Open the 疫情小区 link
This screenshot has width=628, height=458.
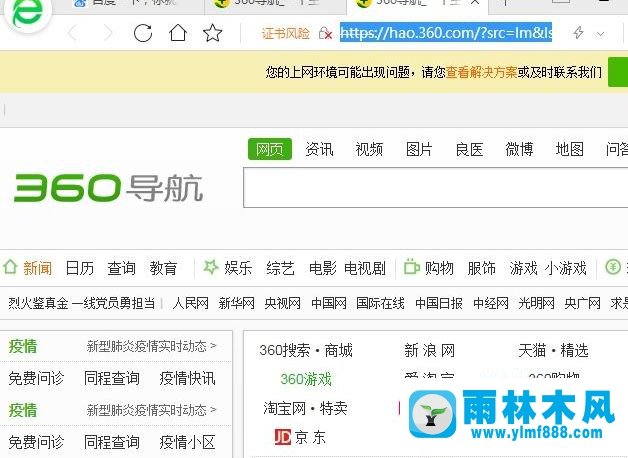pyautogui.click(x=187, y=442)
